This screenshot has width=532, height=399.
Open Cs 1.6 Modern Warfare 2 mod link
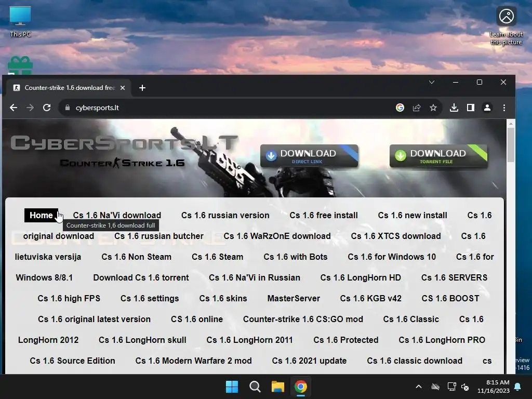click(x=193, y=361)
